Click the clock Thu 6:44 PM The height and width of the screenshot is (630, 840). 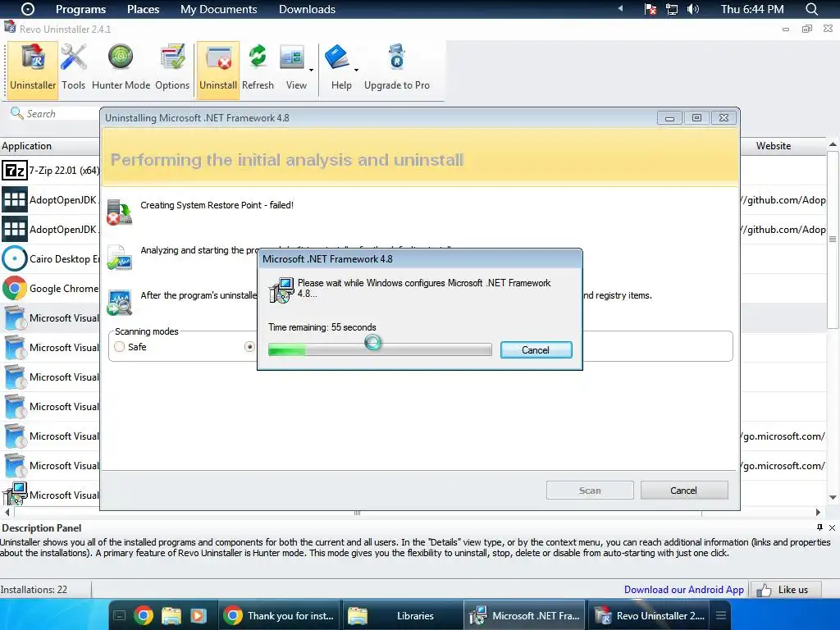pos(752,9)
